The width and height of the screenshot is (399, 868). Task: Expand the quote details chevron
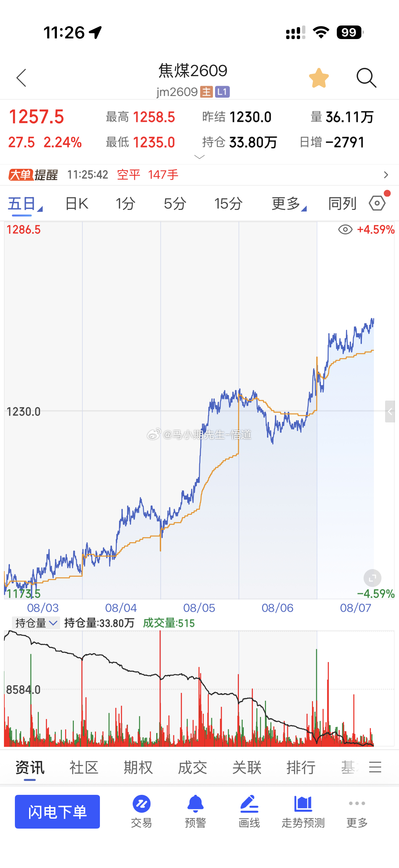[x=200, y=157]
